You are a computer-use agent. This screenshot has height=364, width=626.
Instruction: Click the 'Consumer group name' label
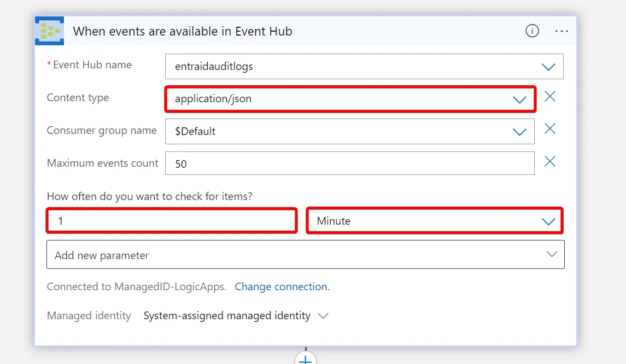coord(102,131)
